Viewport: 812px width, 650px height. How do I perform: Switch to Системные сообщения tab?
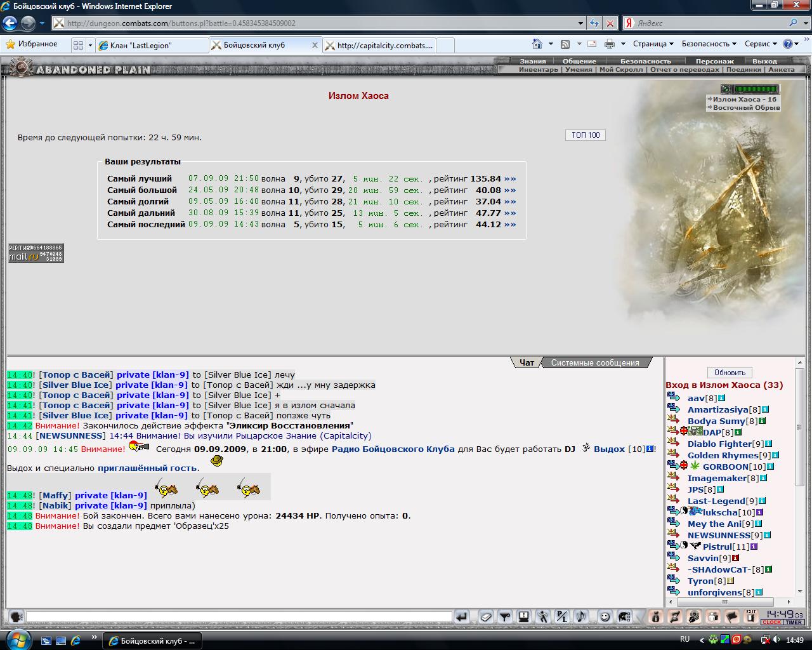coord(595,362)
